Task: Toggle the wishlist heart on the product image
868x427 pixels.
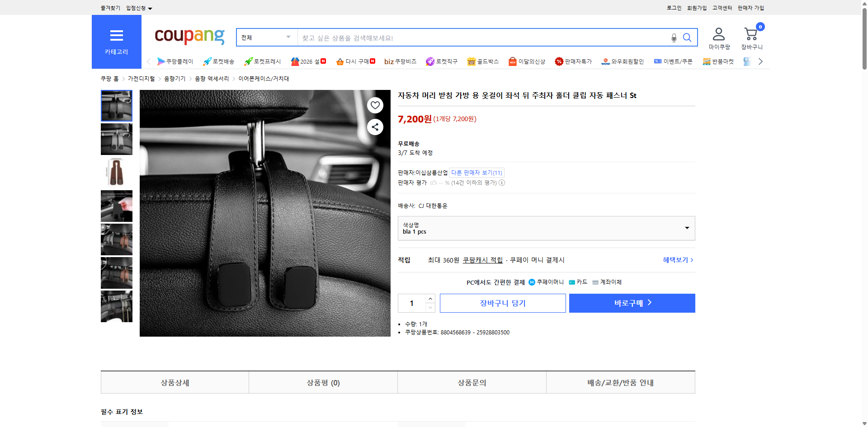Action: click(x=375, y=105)
